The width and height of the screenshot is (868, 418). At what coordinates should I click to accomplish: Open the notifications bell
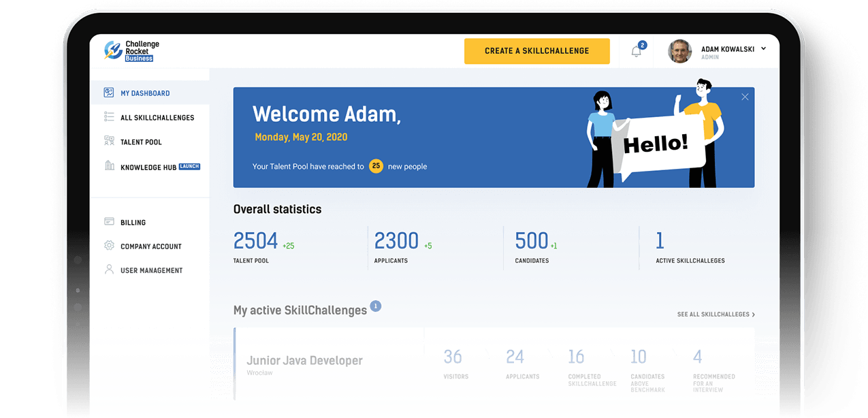pos(637,51)
